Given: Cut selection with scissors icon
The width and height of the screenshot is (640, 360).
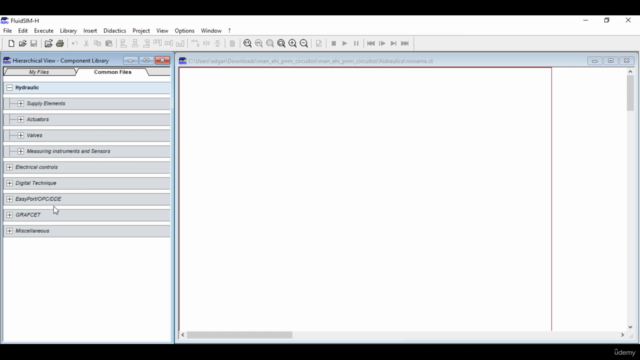Looking at the screenshot, I should coord(86,43).
